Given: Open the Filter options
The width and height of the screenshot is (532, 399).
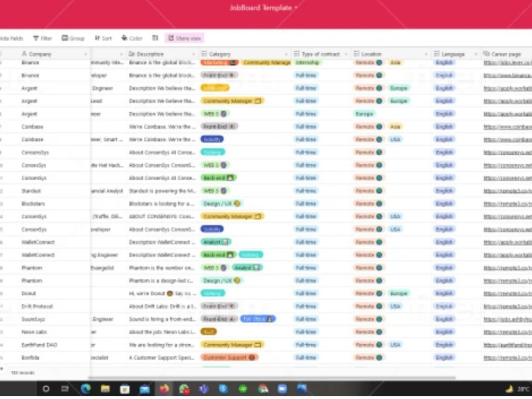Looking at the screenshot, I should [43, 38].
